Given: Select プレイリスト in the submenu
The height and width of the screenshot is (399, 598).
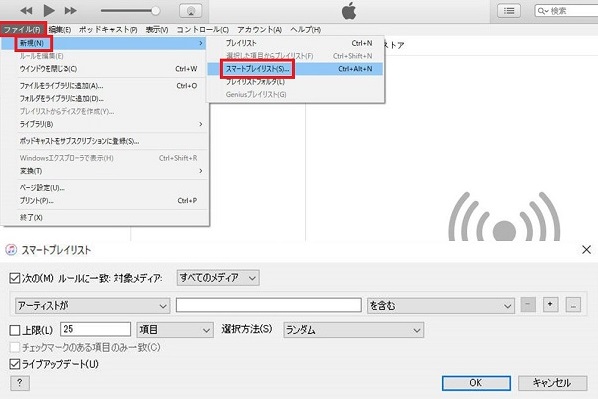Looking at the screenshot, I should [295, 43].
